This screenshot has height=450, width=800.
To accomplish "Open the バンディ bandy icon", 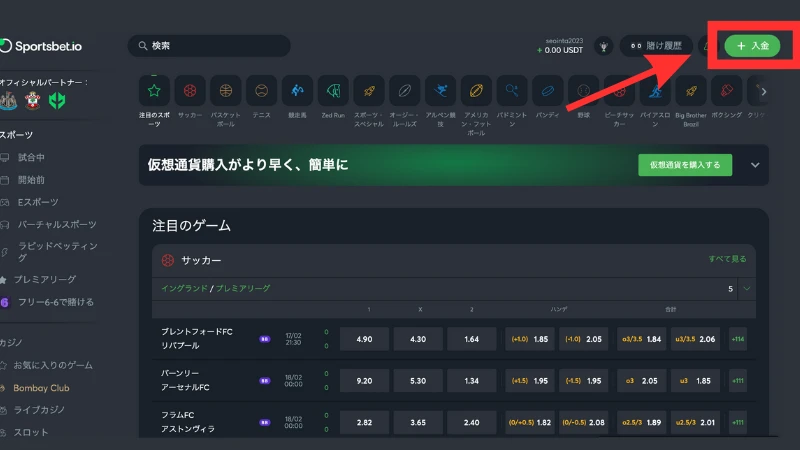I will click(x=547, y=91).
